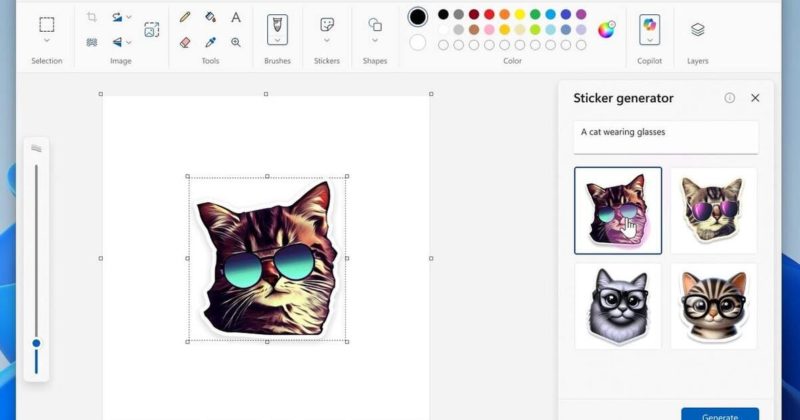Close the Sticker generator panel
The width and height of the screenshot is (800, 420).
click(755, 98)
